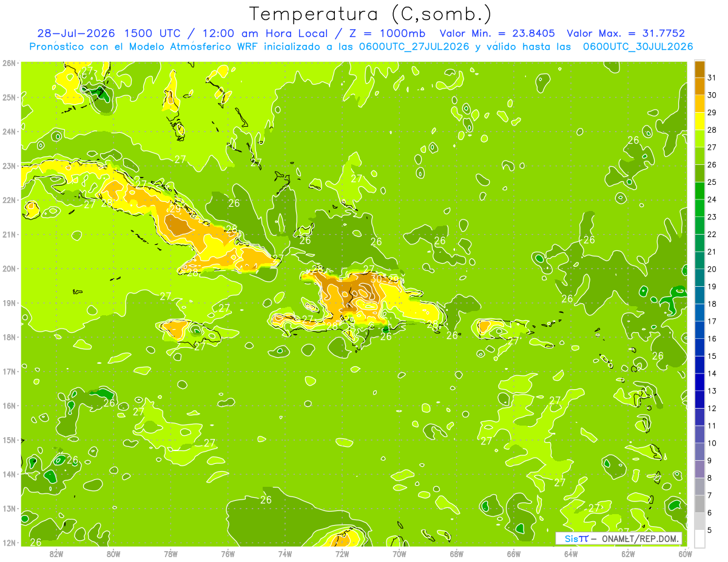Click color scale label "11"

click(712, 426)
